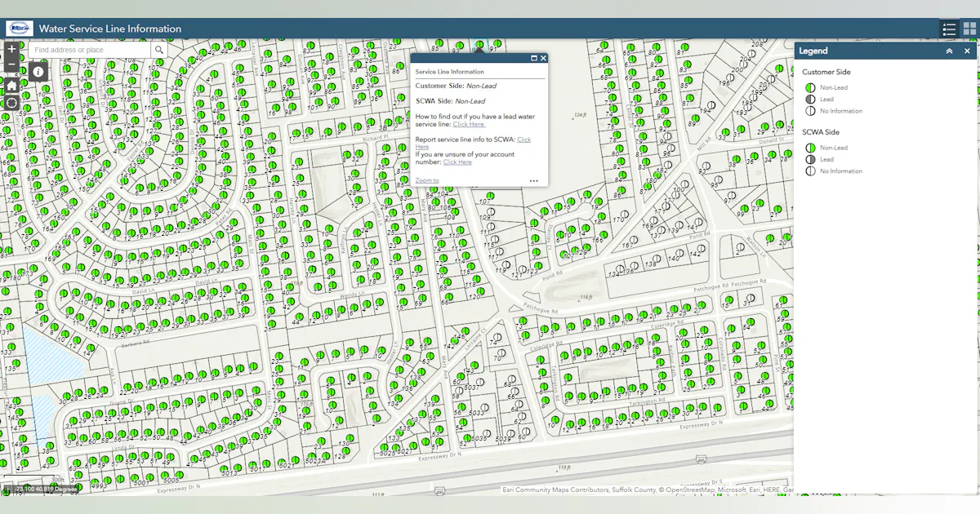Return map to default home extent

11,85
